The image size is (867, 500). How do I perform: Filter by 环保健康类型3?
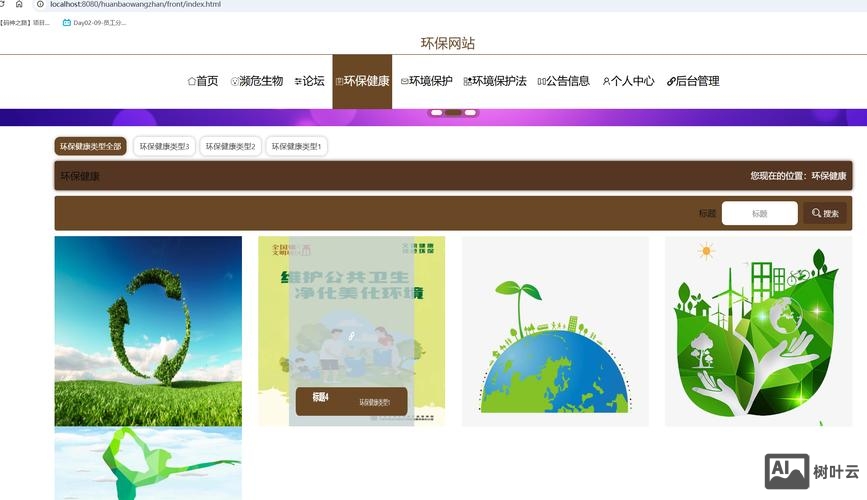point(164,147)
